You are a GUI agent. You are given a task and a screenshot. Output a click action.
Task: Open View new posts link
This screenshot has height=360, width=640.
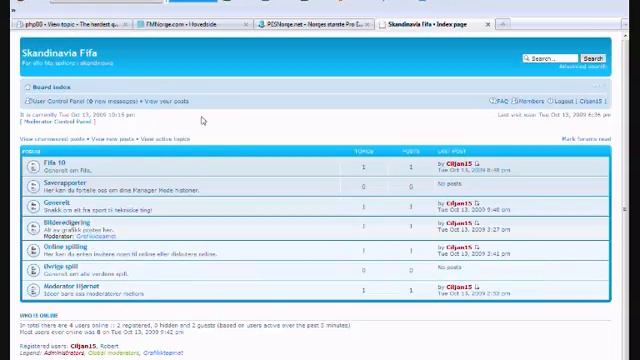tap(113, 139)
